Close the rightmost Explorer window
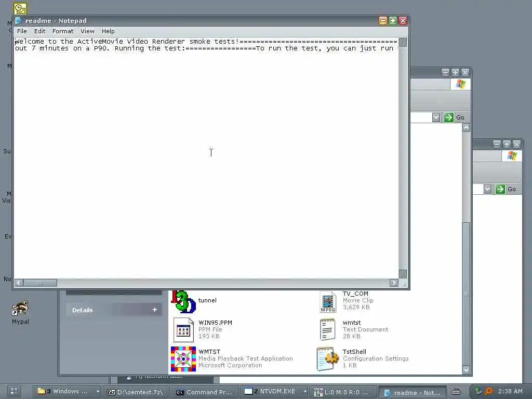This screenshot has width=532, height=399. pyautogui.click(x=516, y=144)
